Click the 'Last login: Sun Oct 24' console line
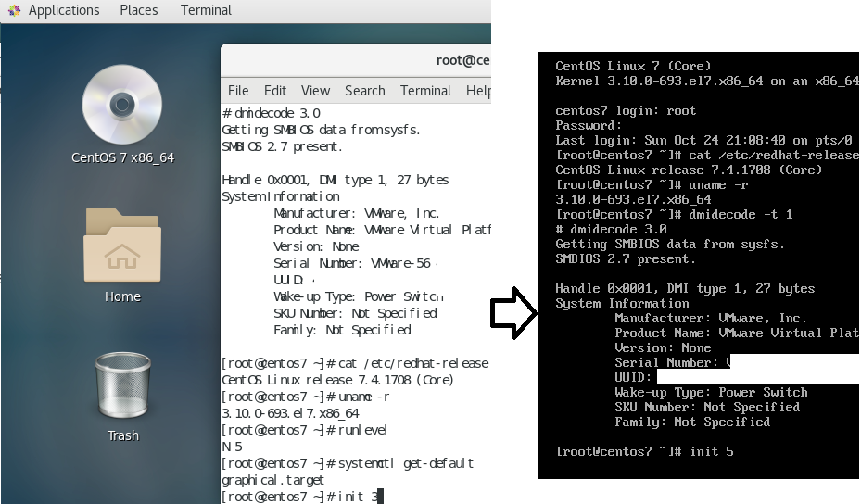 pyautogui.click(x=703, y=141)
